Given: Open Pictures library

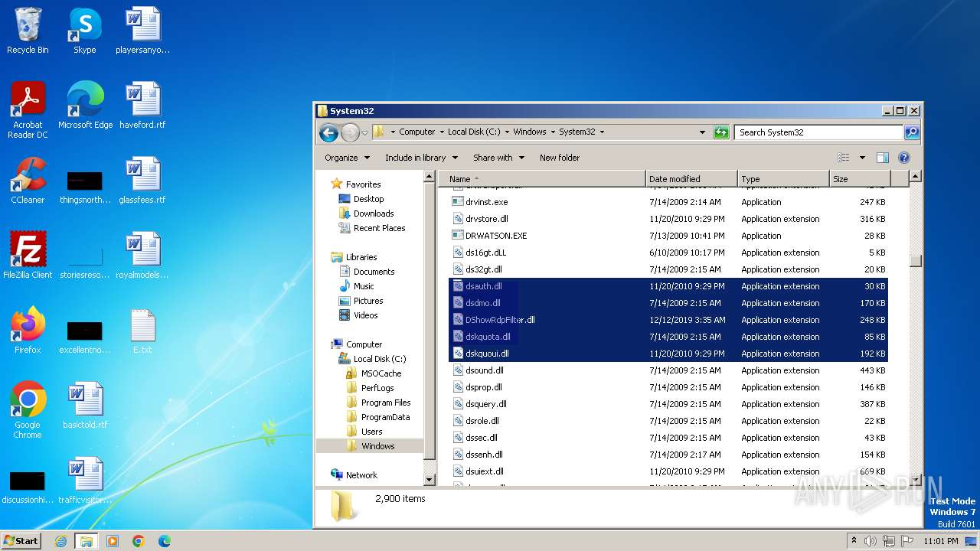Looking at the screenshot, I should (368, 301).
